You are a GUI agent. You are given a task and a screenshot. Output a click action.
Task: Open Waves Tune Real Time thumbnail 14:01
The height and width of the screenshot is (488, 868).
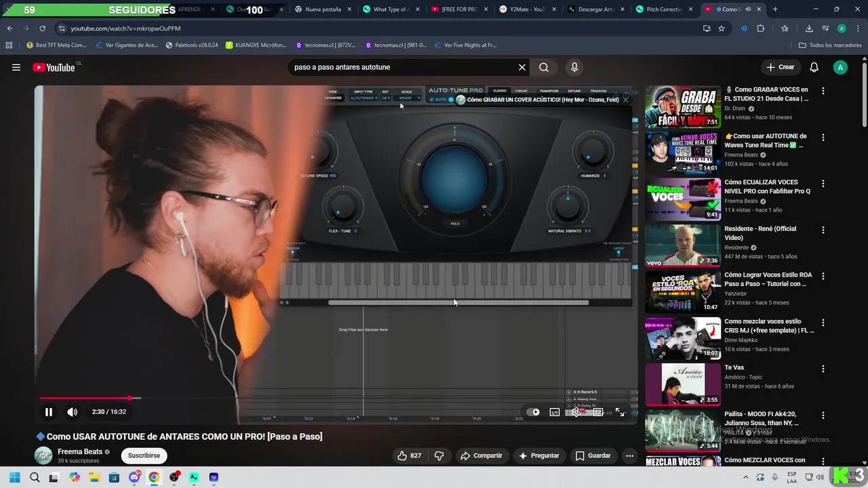pos(683,153)
